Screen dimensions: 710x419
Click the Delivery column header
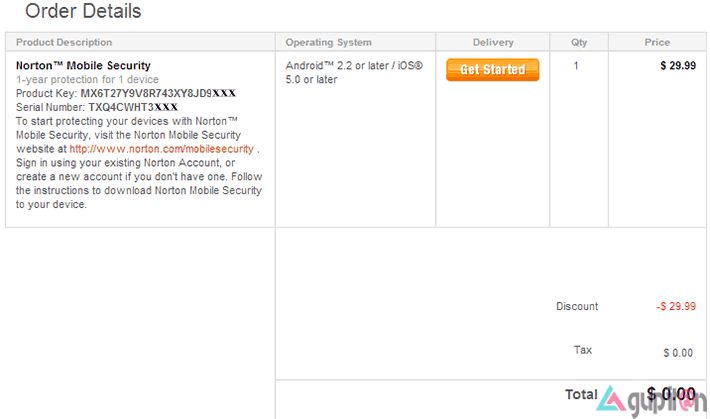point(493,42)
